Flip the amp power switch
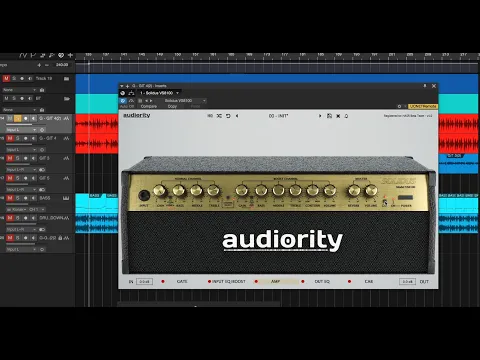The height and width of the screenshot is (360, 480). (405, 198)
